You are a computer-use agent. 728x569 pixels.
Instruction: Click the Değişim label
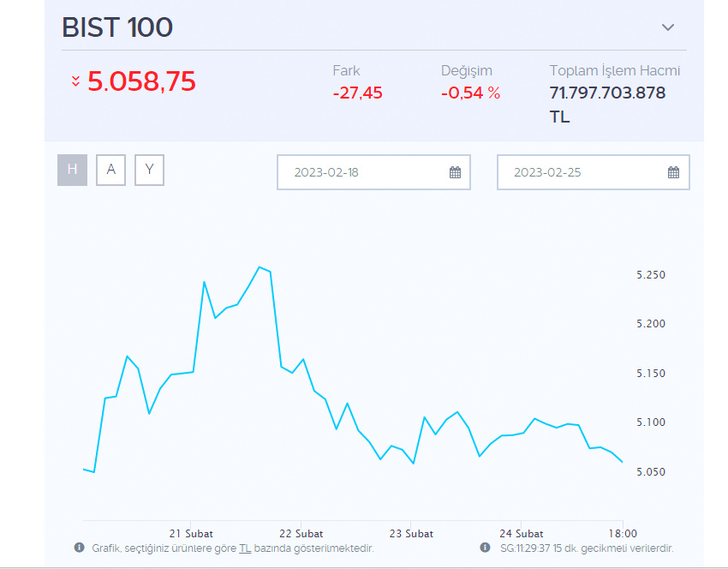point(467,70)
